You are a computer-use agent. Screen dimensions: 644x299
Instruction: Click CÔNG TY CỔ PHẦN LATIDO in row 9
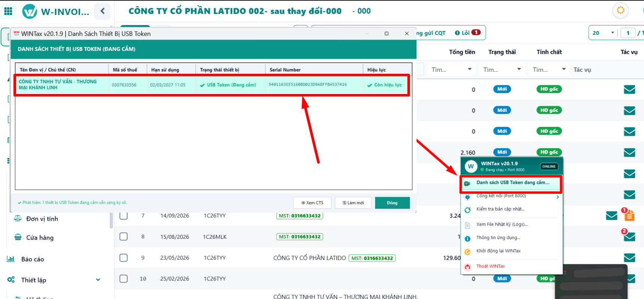[310, 258]
